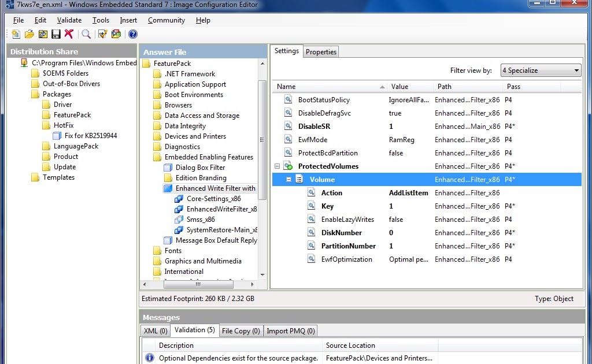Click the EnableLazyWrites value false
Image resolution: width=592 pixels, height=364 pixels.
point(396,219)
